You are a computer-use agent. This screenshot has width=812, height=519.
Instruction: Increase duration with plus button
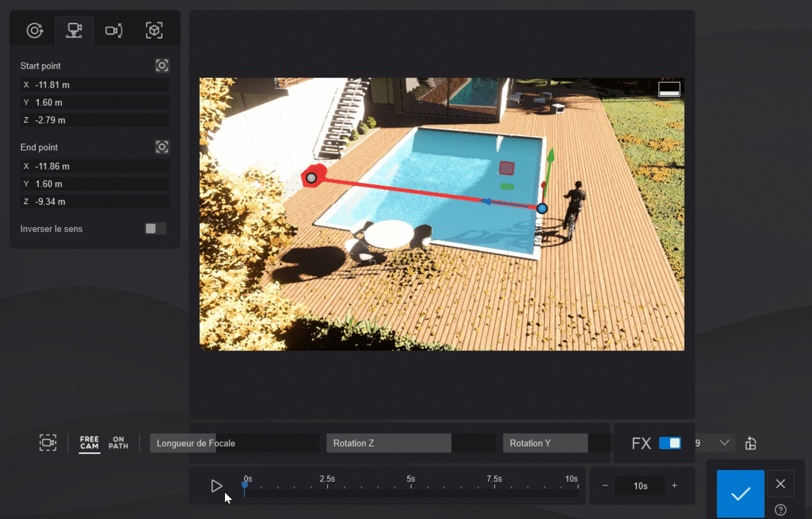click(674, 486)
